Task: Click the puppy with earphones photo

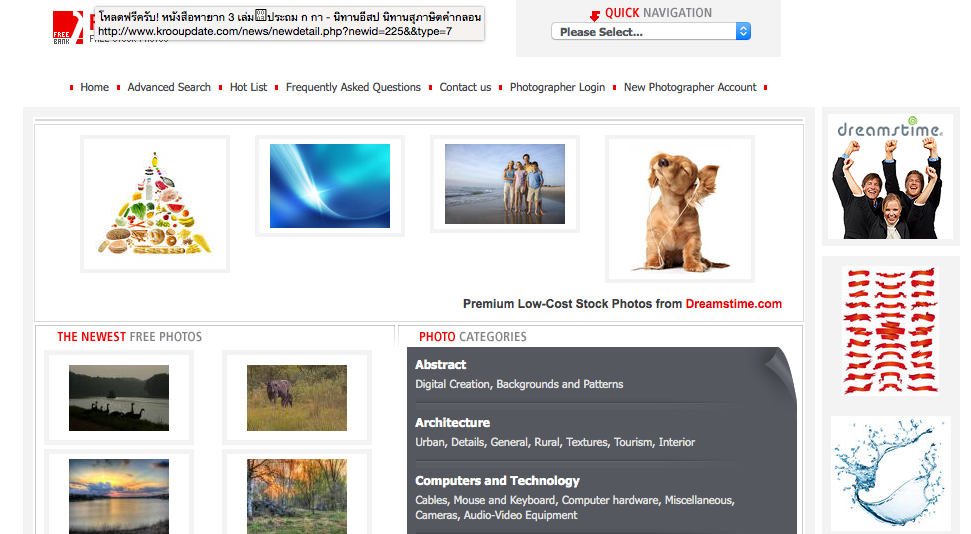Action: pyautogui.click(x=679, y=209)
